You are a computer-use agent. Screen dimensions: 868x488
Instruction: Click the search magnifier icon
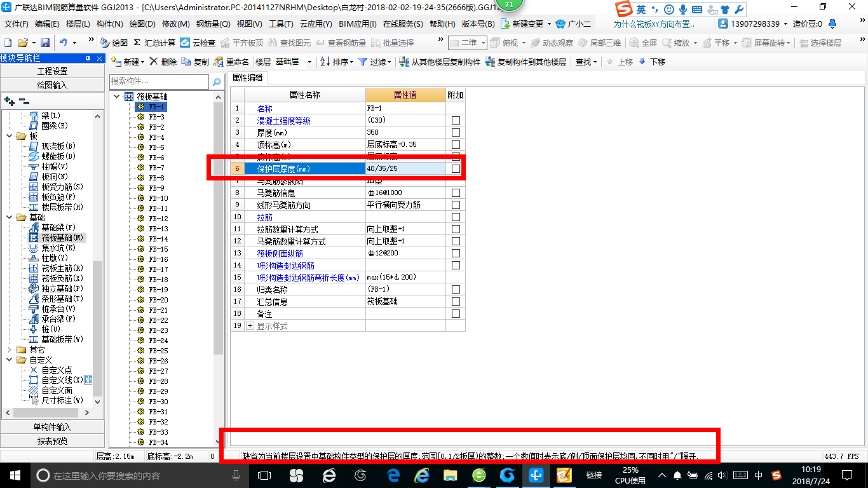click(x=216, y=81)
